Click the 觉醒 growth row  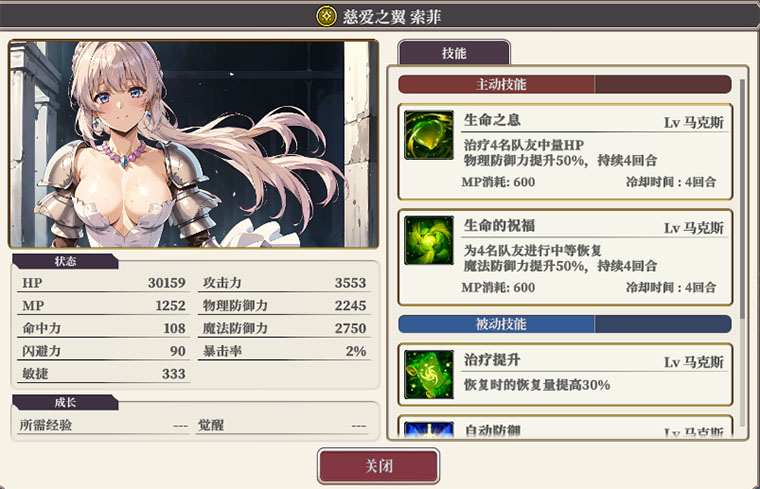[283, 425]
